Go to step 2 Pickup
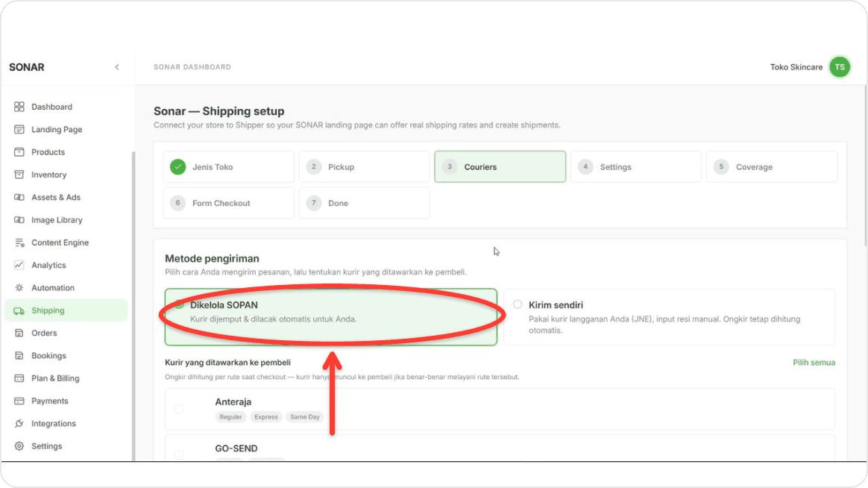The width and height of the screenshot is (868, 488). 364,166
